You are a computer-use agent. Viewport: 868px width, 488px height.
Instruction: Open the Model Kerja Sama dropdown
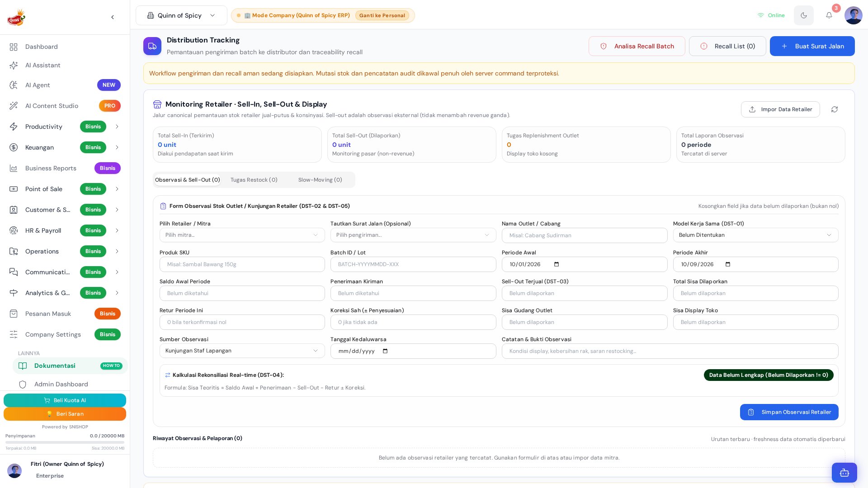[x=755, y=235]
